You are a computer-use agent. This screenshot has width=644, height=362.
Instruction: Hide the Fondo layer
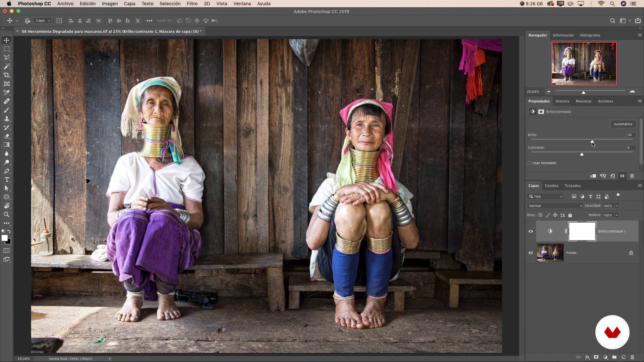[x=530, y=253]
